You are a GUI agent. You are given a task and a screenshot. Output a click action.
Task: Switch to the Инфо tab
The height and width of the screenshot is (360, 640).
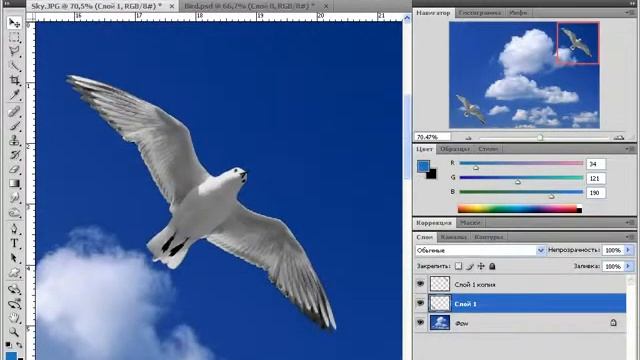coord(518,13)
